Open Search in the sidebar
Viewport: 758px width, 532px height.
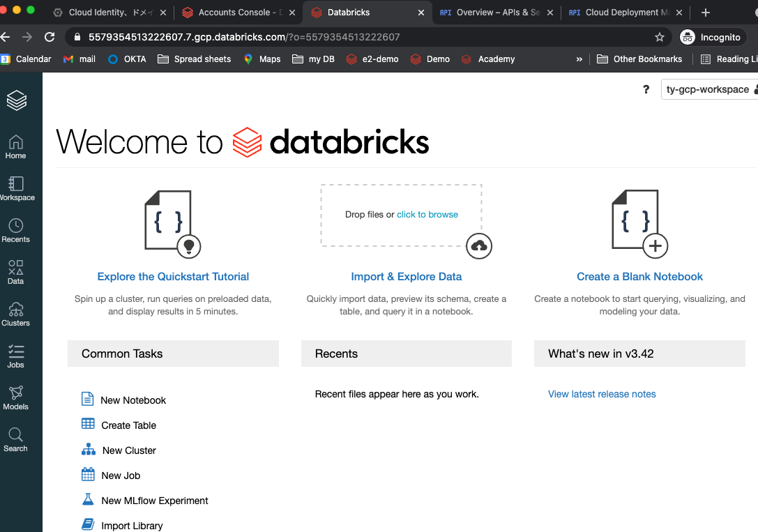pos(15,440)
